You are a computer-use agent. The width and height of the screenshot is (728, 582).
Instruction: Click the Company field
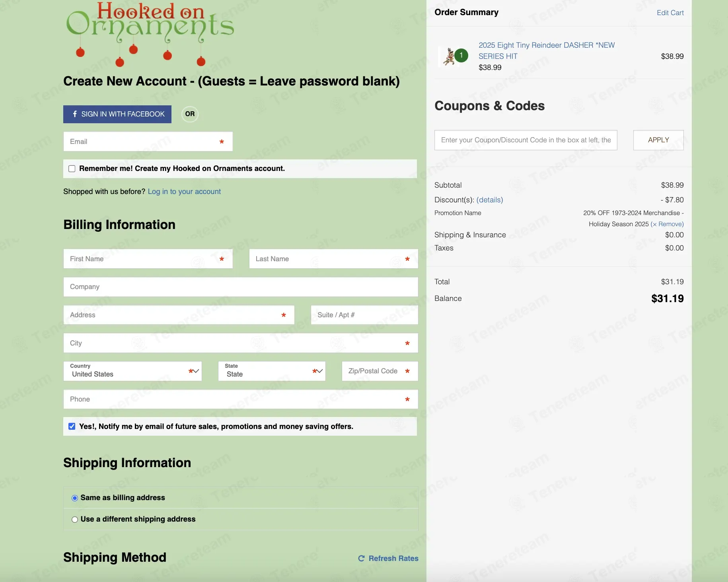241,287
